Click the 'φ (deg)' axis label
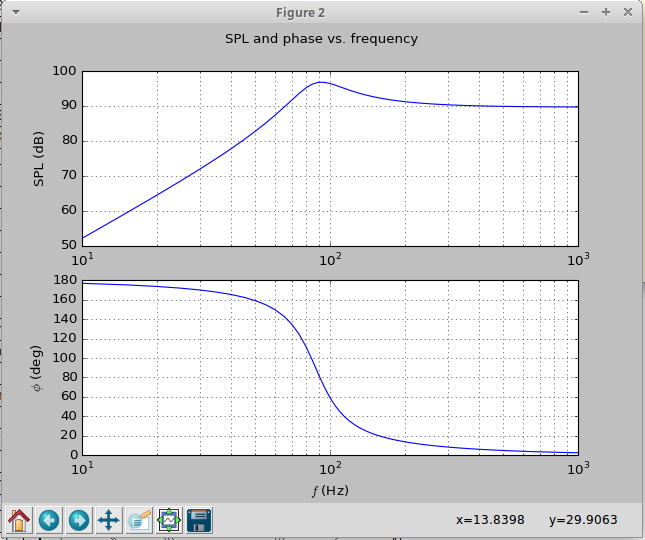The width and height of the screenshot is (645, 540). click(37, 368)
